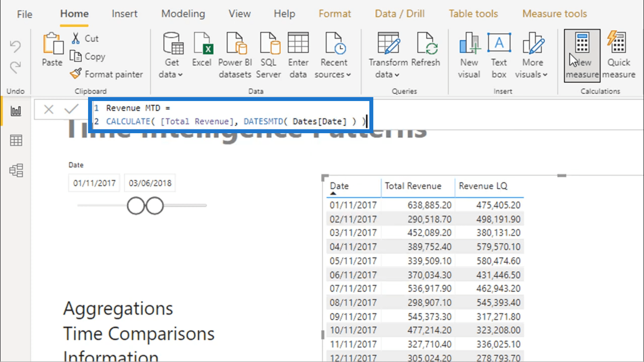Sort by the Total Revenue column header
644x362 pixels.
coord(413,186)
